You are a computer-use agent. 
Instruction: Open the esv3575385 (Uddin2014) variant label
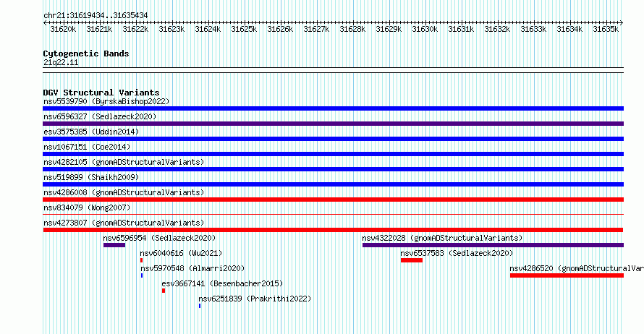coord(91,132)
